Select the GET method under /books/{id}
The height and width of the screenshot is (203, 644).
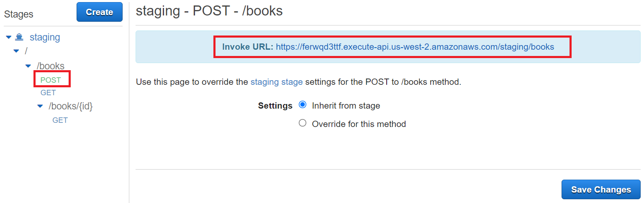point(60,120)
